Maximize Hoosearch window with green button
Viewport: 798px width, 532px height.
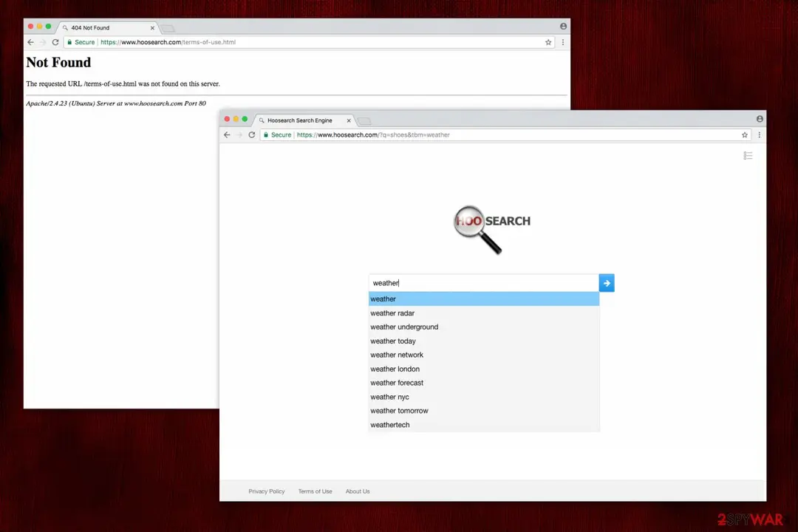(245, 119)
